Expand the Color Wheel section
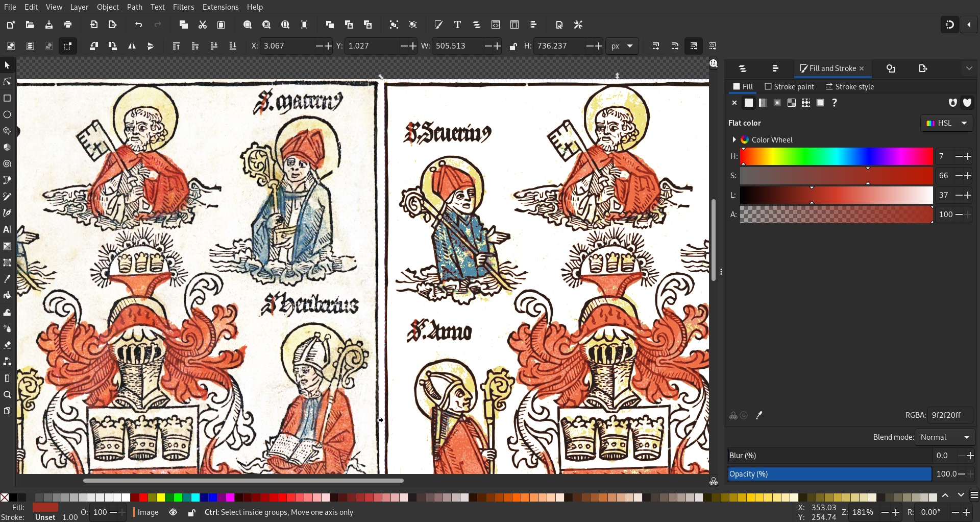Screen dimensions: 980x522 coord(734,139)
